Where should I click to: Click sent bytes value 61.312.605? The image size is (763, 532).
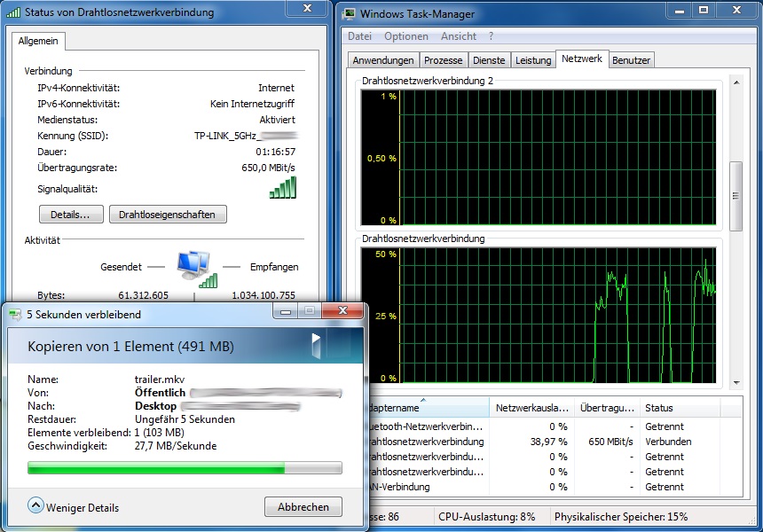pyautogui.click(x=143, y=295)
